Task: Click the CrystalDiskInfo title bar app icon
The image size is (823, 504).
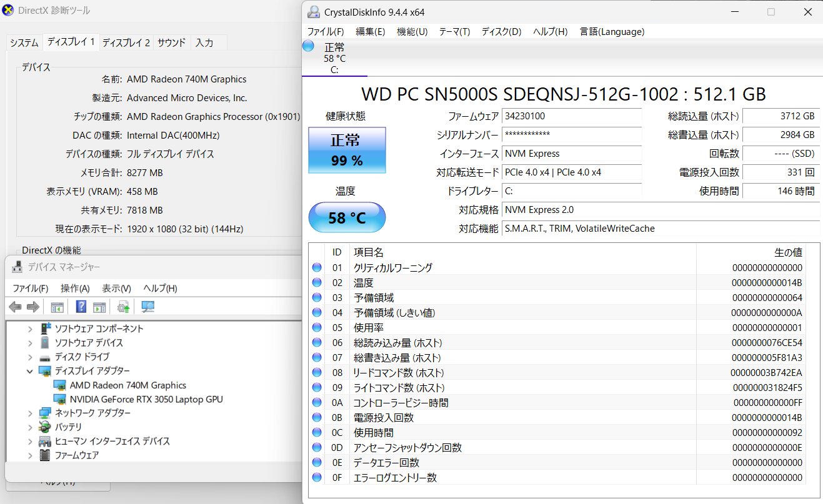Action: click(x=314, y=12)
